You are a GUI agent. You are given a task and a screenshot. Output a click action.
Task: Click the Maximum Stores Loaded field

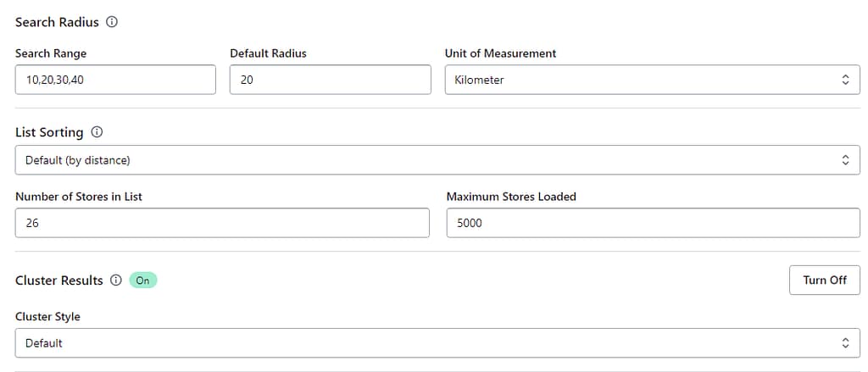653,224
